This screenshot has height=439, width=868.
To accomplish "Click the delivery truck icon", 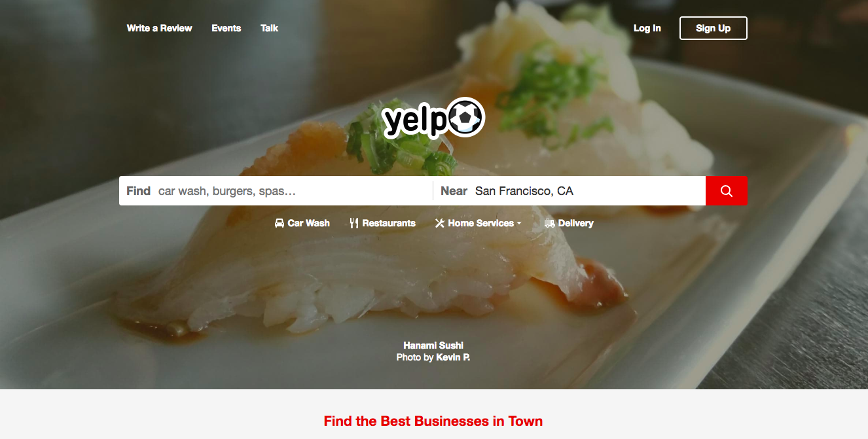I will pos(549,223).
